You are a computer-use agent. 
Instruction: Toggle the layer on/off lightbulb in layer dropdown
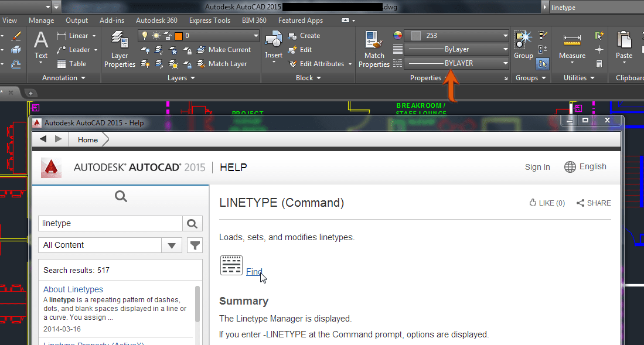coord(145,36)
